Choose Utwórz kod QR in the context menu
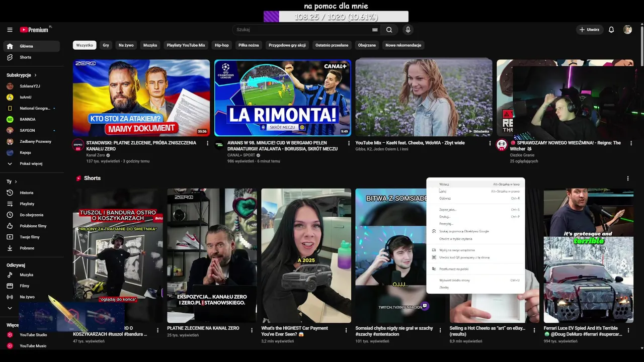 point(475,257)
